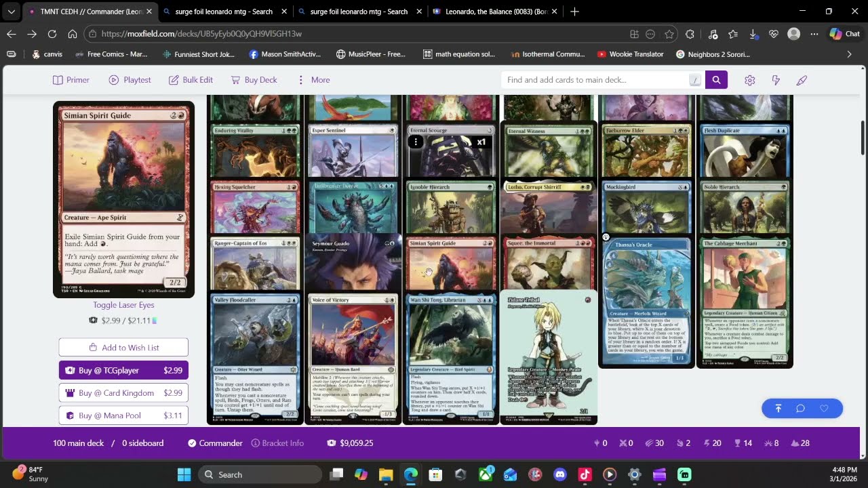Open the favorites list icon
Screen dimensions: 868x488
click(732, 34)
